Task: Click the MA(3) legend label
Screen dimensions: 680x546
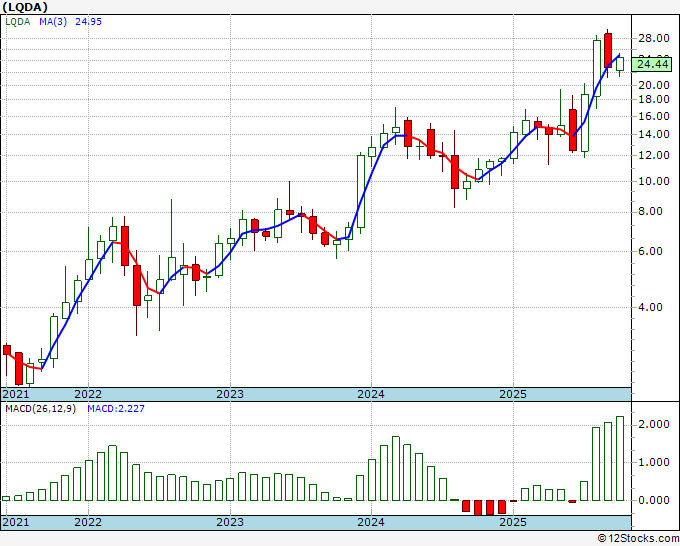Action: pyautogui.click(x=53, y=22)
